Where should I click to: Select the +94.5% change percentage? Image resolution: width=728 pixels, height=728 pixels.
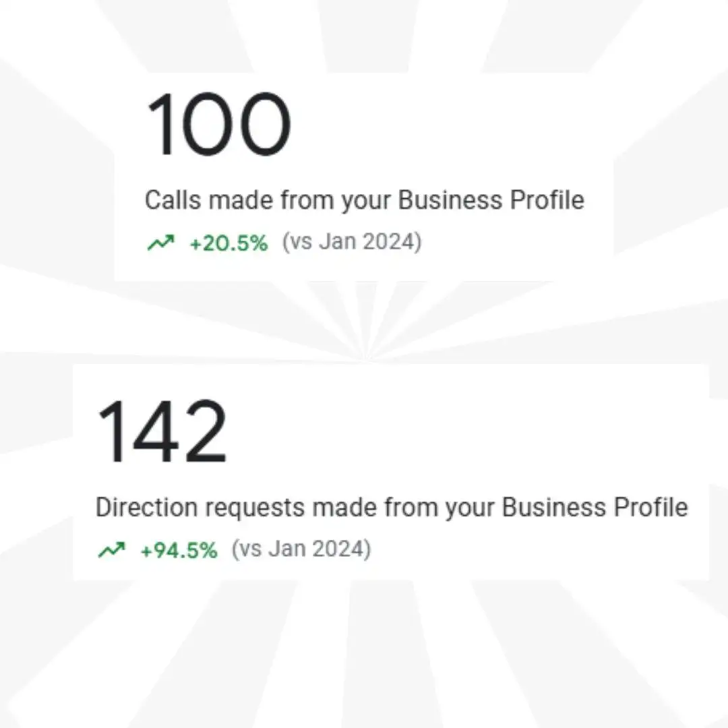[179, 551]
